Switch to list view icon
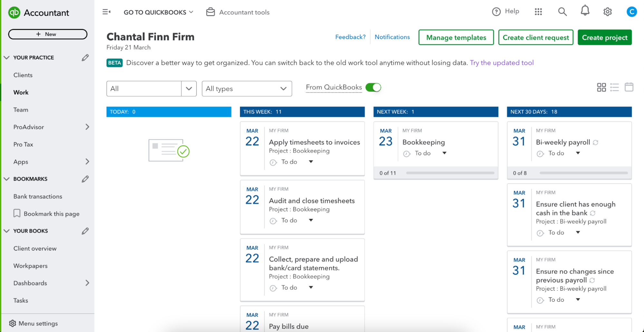 tap(614, 87)
